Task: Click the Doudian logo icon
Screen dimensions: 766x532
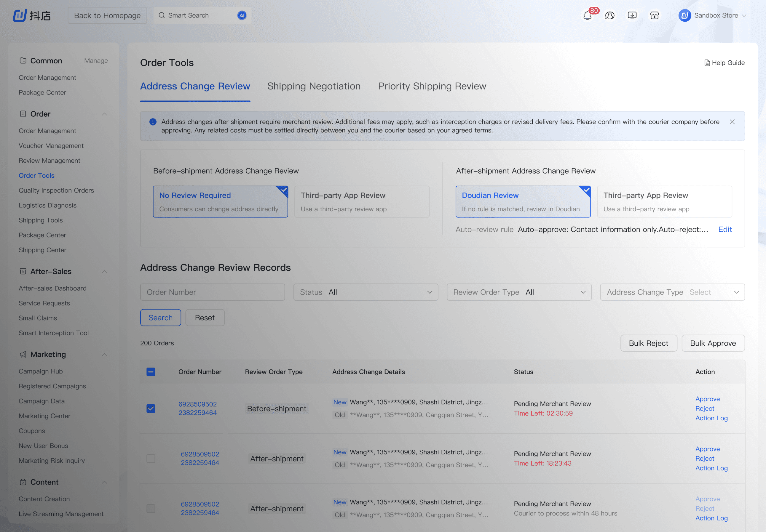Action: point(20,15)
